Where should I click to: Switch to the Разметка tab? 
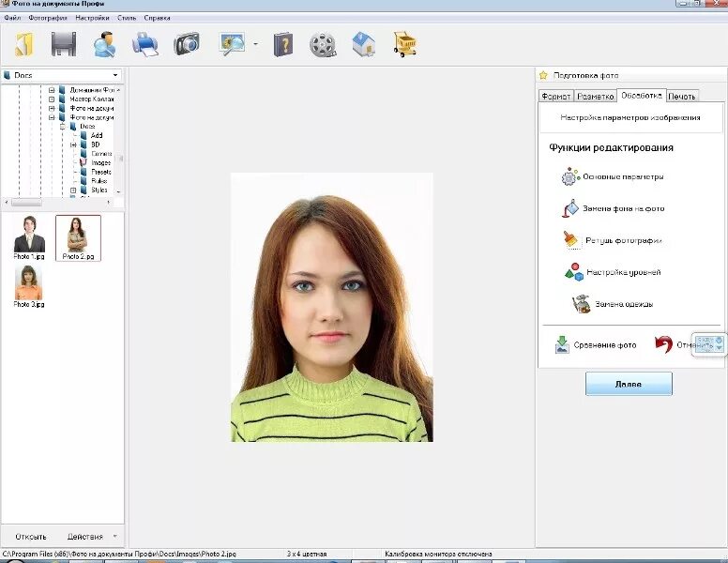coord(595,96)
